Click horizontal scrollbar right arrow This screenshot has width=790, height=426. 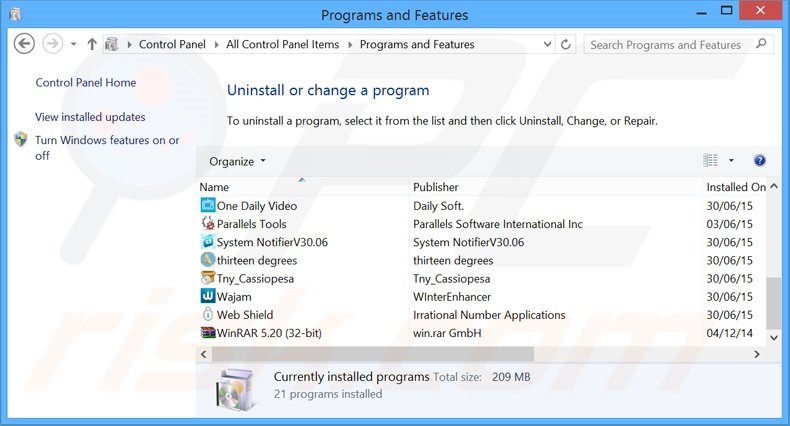coord(757,354)
